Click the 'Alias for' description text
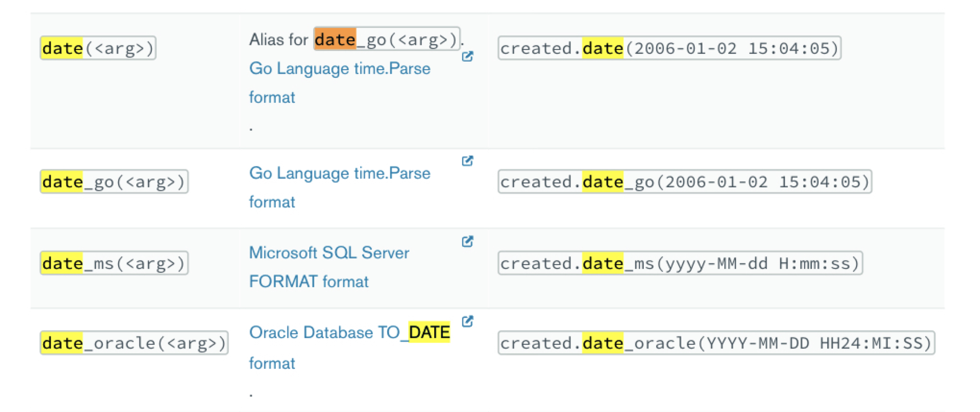The height and width of the screenshot is (412, 980). click(x=278, y=39)
